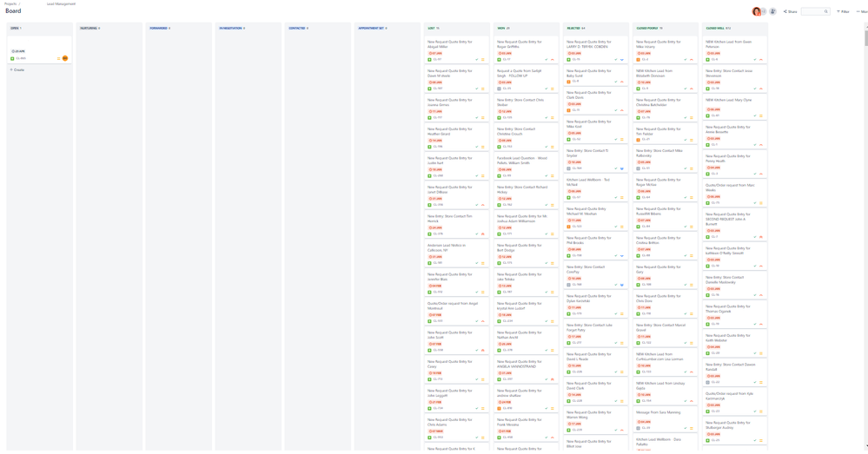Screen dimensions: 868x454
Task: Click orange issue type icon on Baby Sunil card
Action: [568, 82]
